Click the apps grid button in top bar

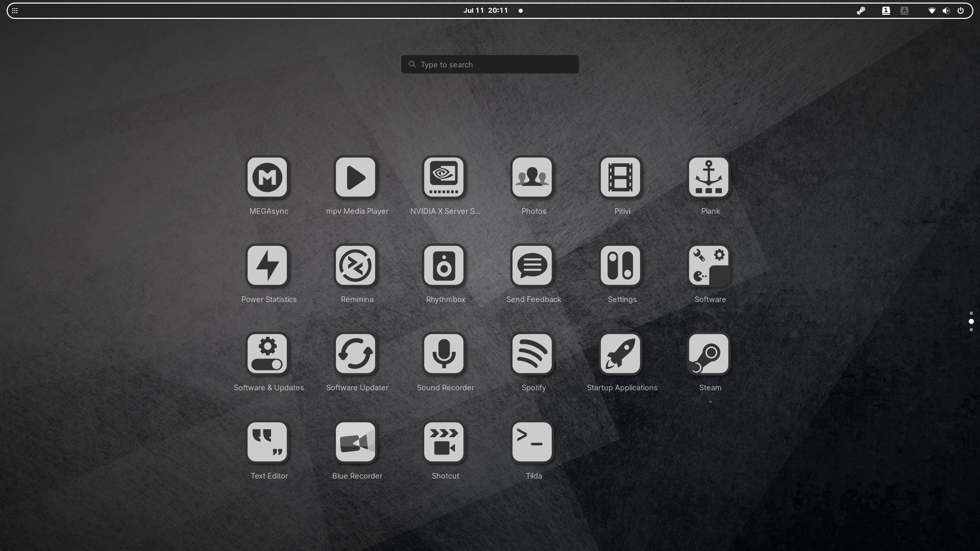point(15,11)
